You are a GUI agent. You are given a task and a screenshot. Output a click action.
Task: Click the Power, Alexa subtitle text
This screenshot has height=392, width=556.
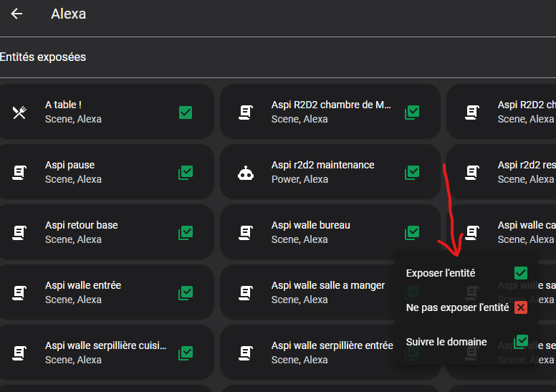click(x=299, y=179)
